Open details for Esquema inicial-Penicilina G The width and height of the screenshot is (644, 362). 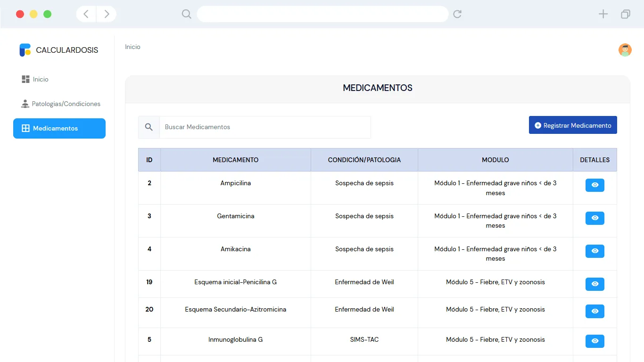[x=594, y=284]
